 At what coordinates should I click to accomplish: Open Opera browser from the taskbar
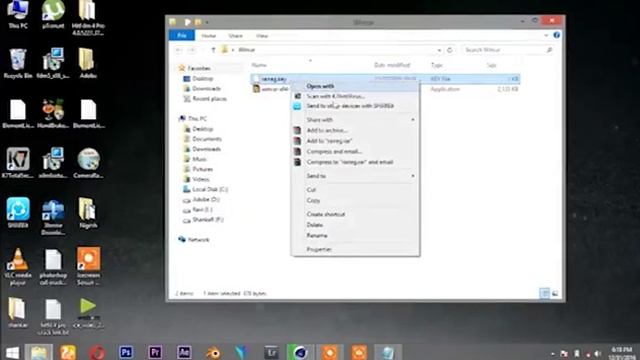(x=97, y=352)
